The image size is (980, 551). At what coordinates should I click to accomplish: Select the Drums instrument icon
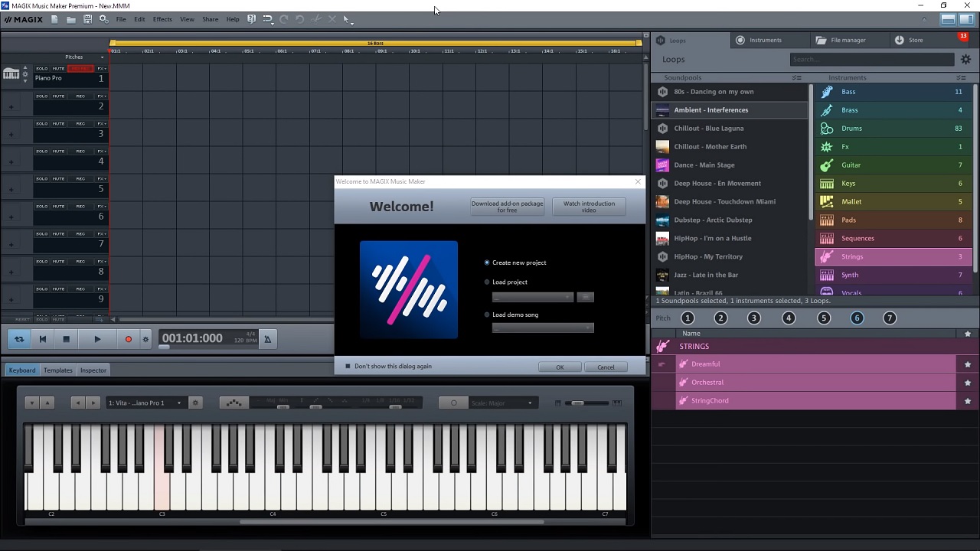(827, 129)
